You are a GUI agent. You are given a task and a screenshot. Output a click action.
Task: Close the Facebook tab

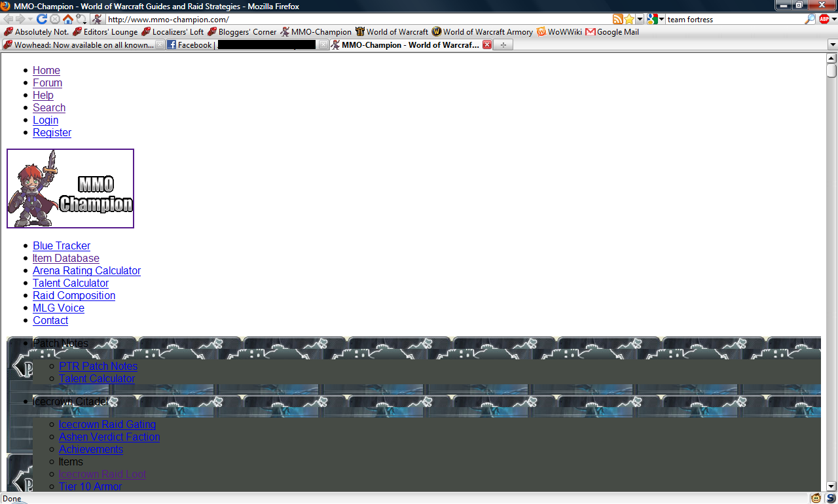pyautogui.click(x=323, y=45)
